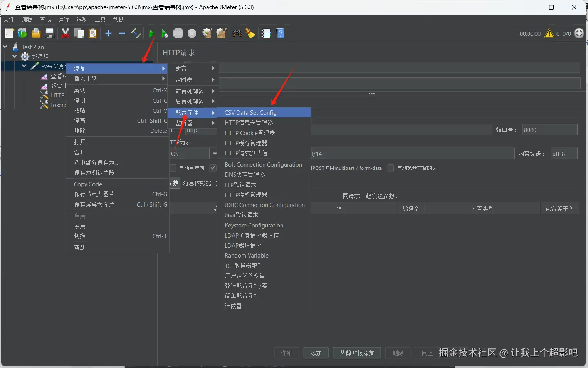Click the 删除 button below parameters table
588x368 pixels.
[398, 353]
